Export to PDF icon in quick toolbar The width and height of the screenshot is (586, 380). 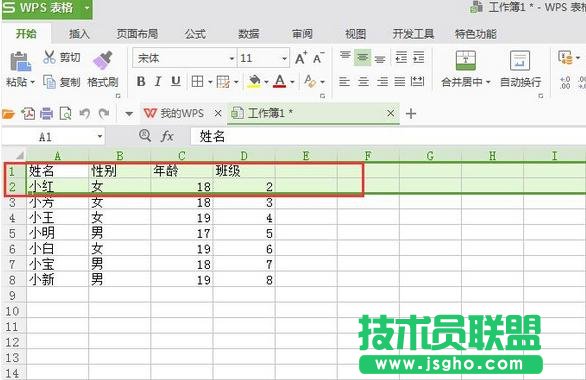click(x=28, y=113)
